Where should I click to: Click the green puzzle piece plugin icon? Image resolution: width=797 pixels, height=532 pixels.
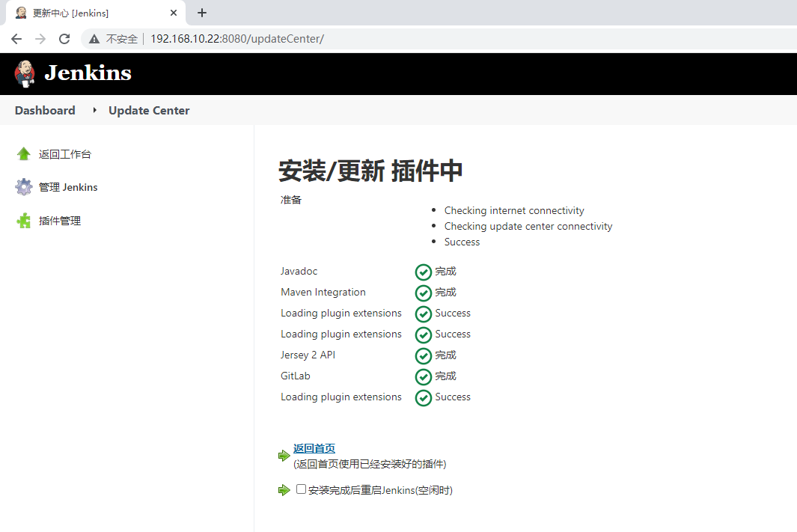(23, 221)
